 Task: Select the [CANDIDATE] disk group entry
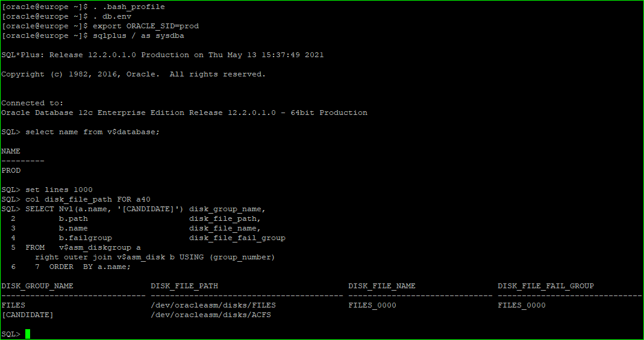pyautogui.click(x=28, y=315)
